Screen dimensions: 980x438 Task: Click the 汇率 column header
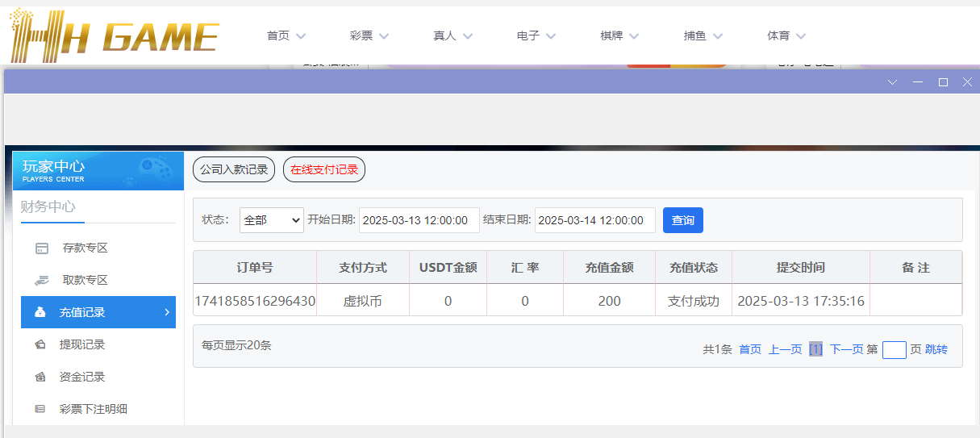(525, 267)
